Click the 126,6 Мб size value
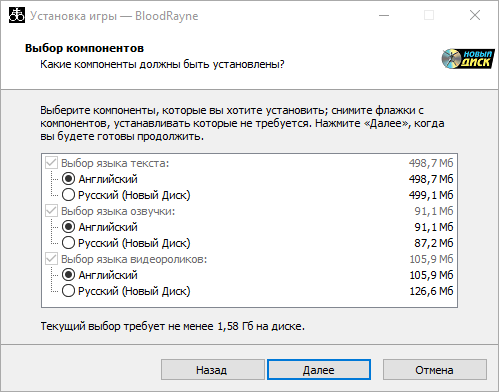The image size is (499, 392). click(431, 291)
